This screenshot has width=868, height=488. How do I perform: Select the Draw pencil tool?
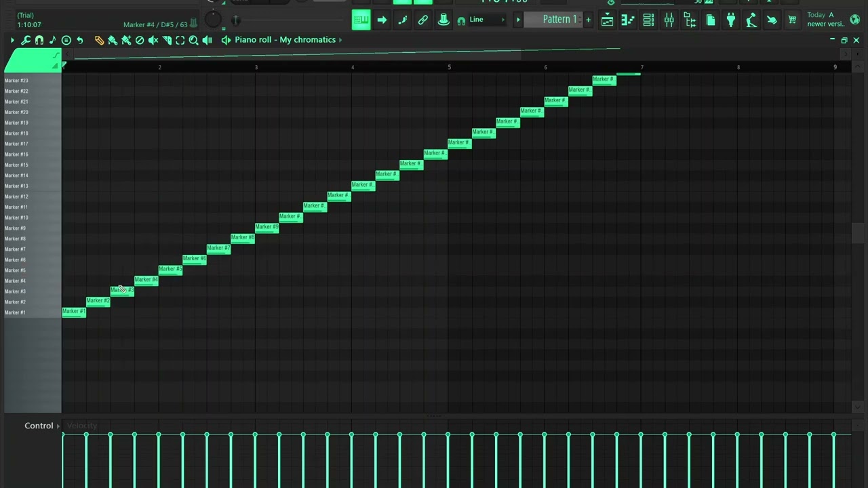tap(99, 40)
